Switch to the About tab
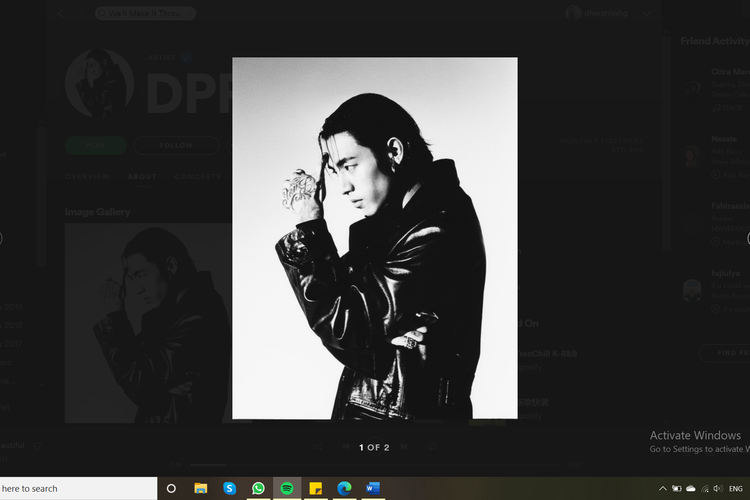Viewport: 750px width, 500px height. pos(142,176)
